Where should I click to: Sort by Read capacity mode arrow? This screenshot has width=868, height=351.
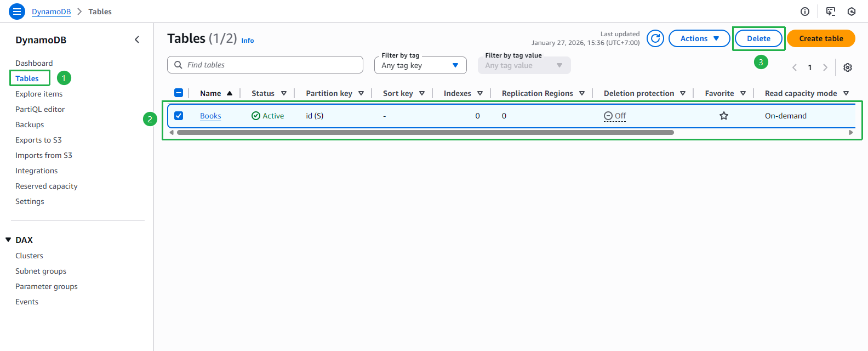(x=846, y=93)
